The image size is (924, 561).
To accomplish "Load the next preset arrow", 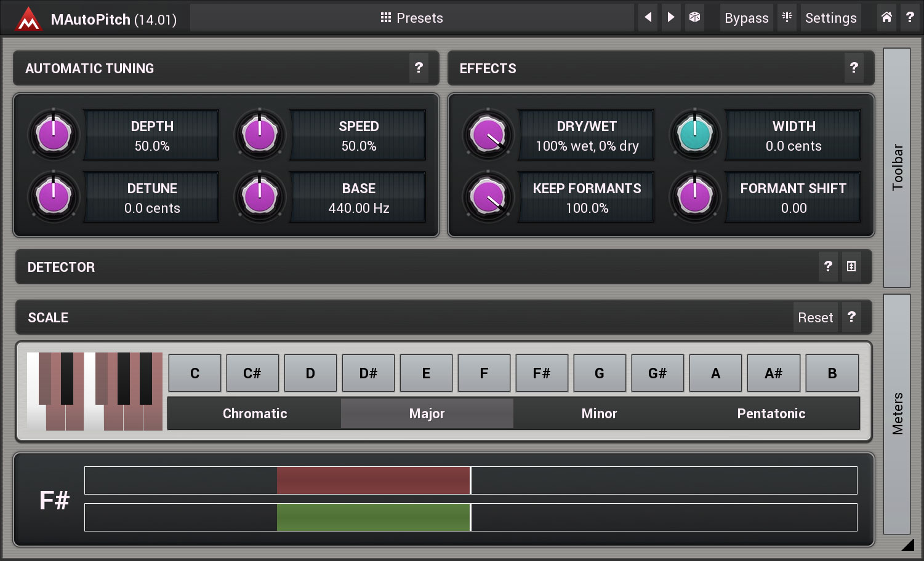I will [x=671, y=18].
